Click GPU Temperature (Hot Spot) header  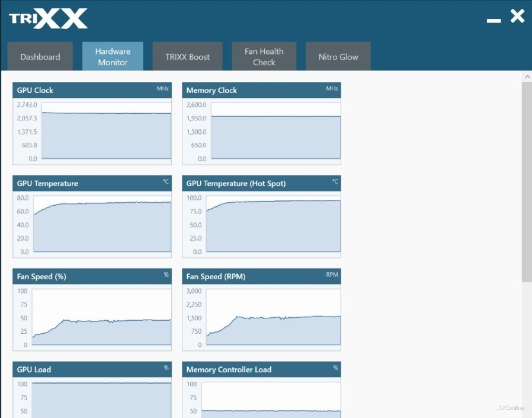pyautogui.click(x=261, y=183)
